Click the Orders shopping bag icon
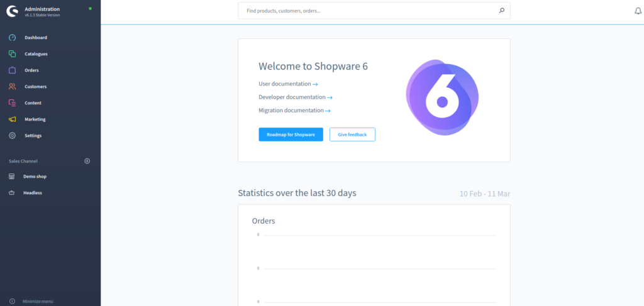 [13, 70]
